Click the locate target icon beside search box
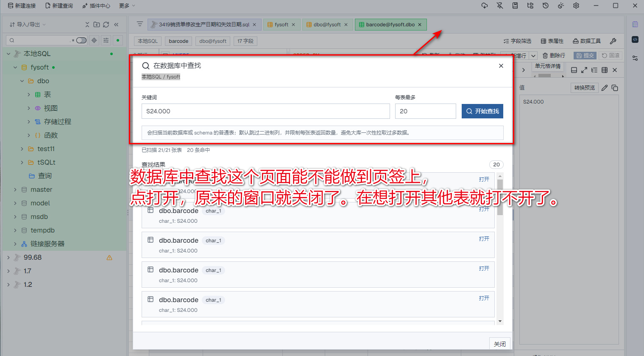The height and width of the screenshot is (356, 644). (94, 40)
